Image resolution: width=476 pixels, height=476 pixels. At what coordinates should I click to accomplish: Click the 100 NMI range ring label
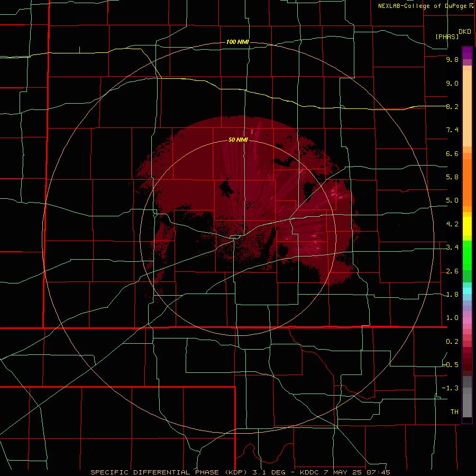pyautogui.click(x=237, y=42)
